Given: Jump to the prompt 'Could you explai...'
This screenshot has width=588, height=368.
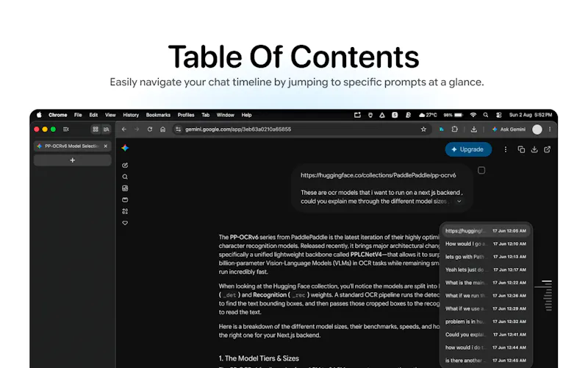Looking at the screenshot, I should [486, 335].
